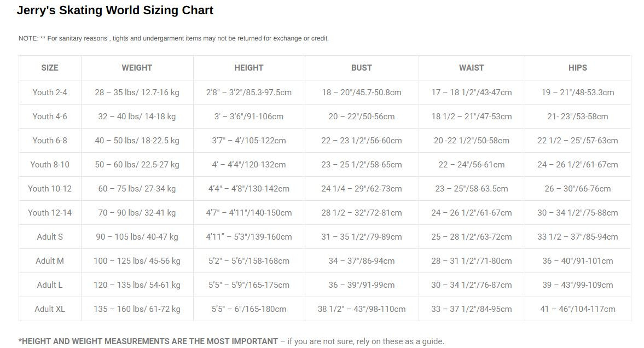This screenshot has height=348, width=644.
Task: Click the Jerry's Skating World Sizing Chart title
Action: pos(115,10)
